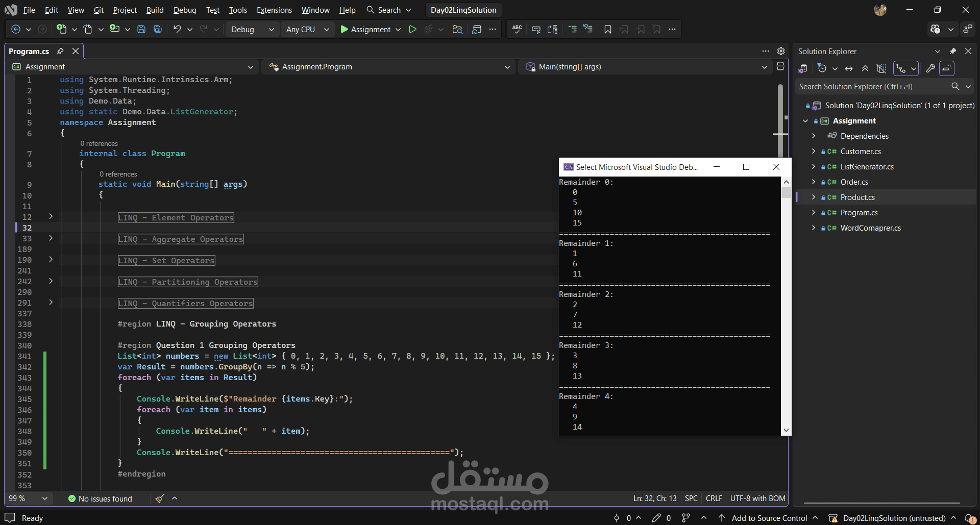Toggle a bookmark on the current line
Screen dimensions: 980x525
pos(607,29)
